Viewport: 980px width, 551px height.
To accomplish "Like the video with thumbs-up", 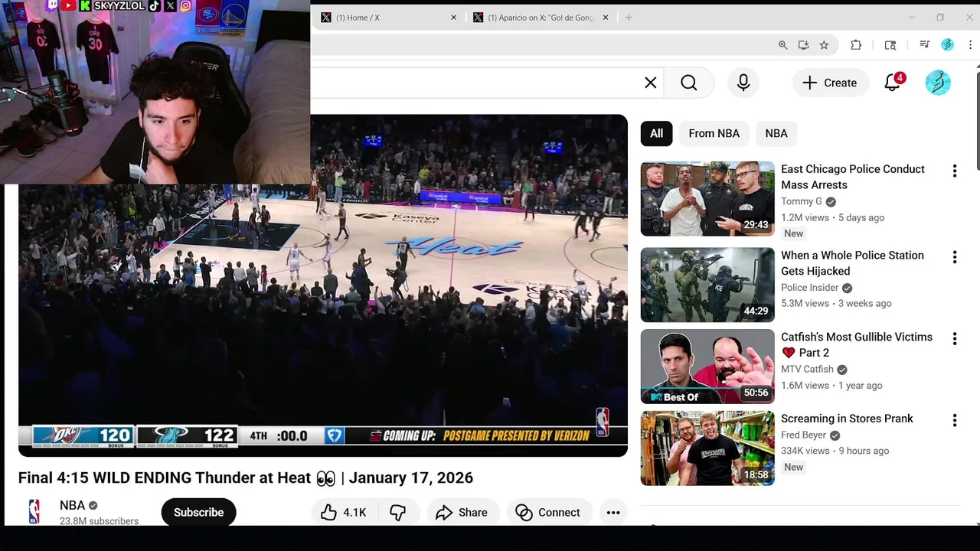I will 343,513.
